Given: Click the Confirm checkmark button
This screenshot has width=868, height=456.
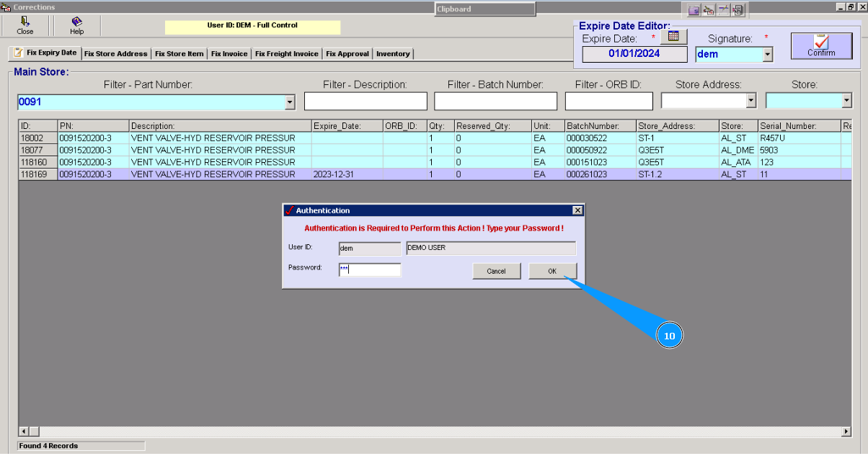Looking at the screenshot, I should coord(821,45).
